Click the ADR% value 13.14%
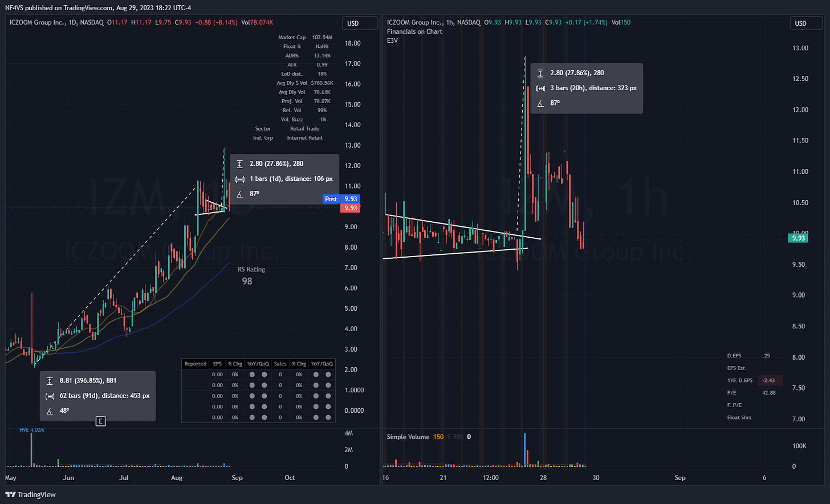This screenshot has width=830, height=504. click(x=322, y=55)
